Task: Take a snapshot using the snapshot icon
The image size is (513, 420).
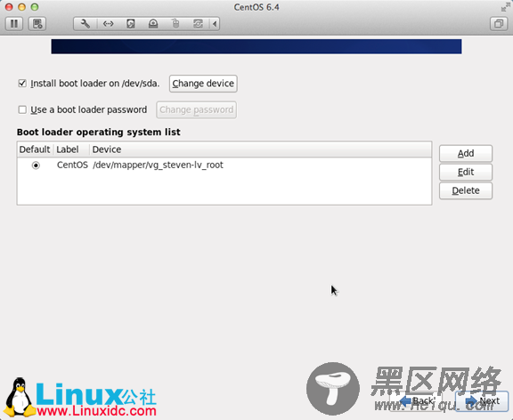Action: (x=37, y=24)
